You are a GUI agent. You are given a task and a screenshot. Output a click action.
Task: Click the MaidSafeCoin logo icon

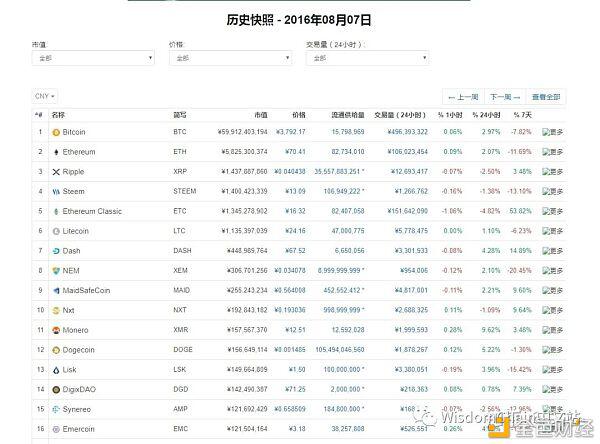56,291
